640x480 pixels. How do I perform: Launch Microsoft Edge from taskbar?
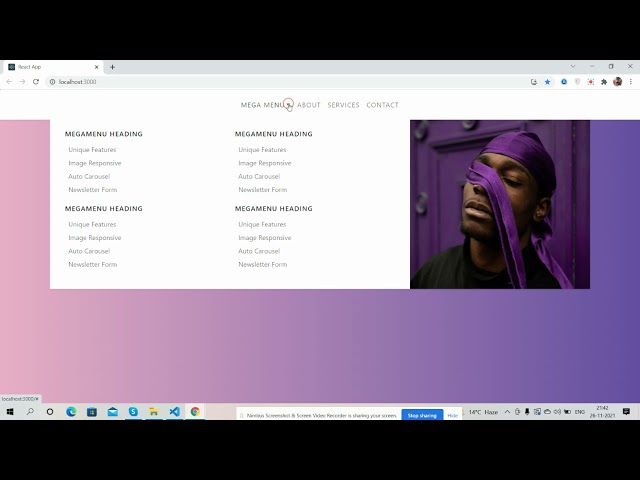pos(71,412)
